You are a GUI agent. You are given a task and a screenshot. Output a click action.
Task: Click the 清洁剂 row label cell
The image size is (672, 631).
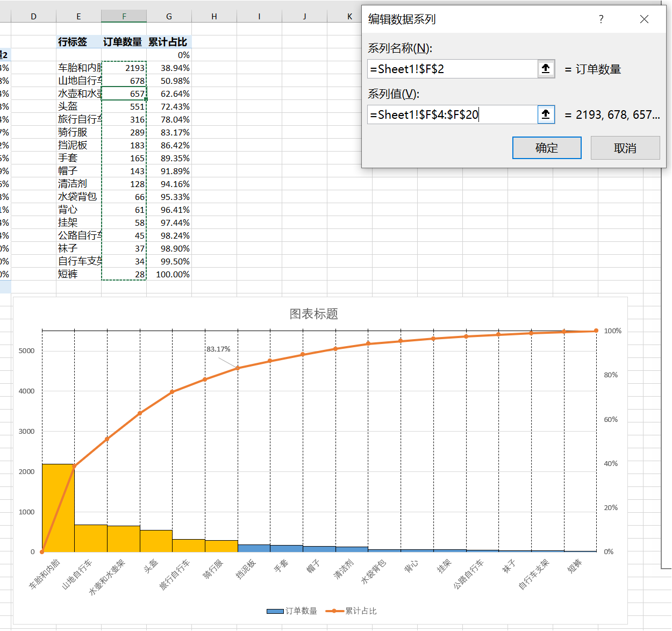78,184
